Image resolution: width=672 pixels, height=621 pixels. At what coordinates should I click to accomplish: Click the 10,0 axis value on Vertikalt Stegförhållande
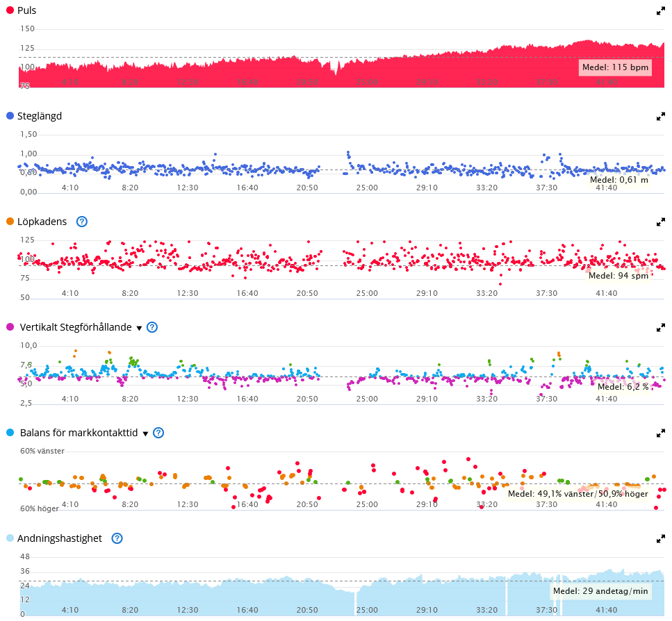(x=28, y=346)
